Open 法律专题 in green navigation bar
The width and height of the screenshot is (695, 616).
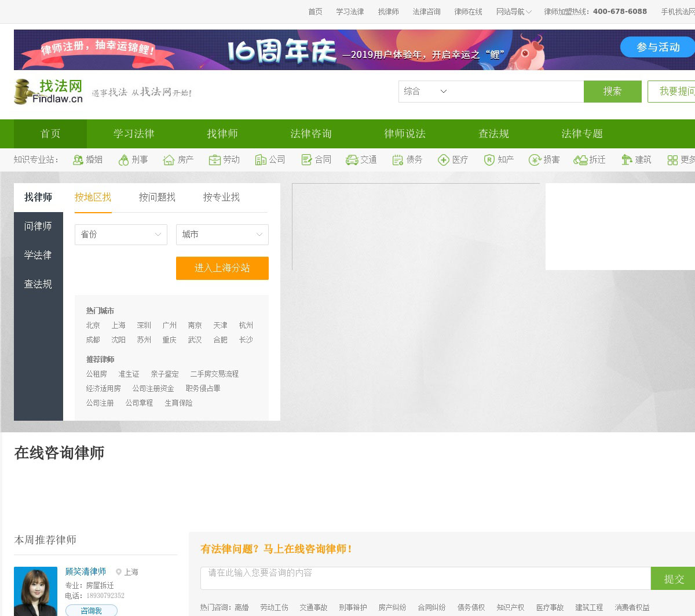point(582,134)
